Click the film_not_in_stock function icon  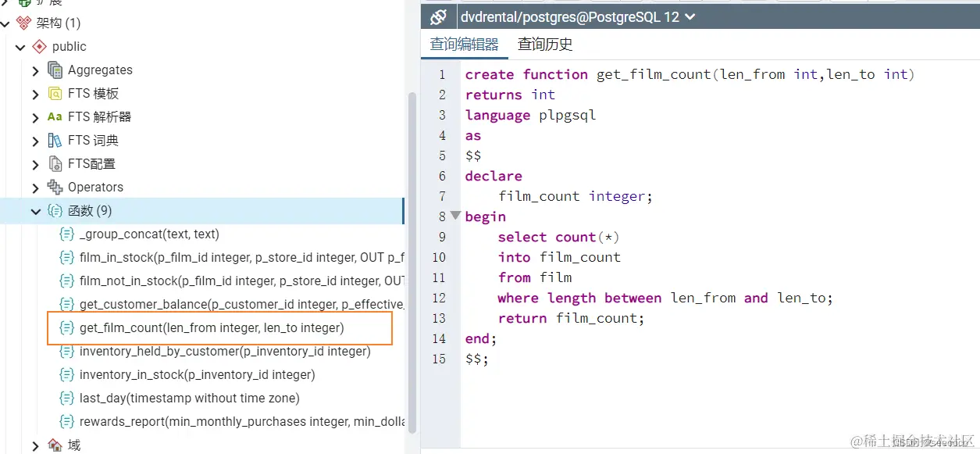click(x=67, y=281)
